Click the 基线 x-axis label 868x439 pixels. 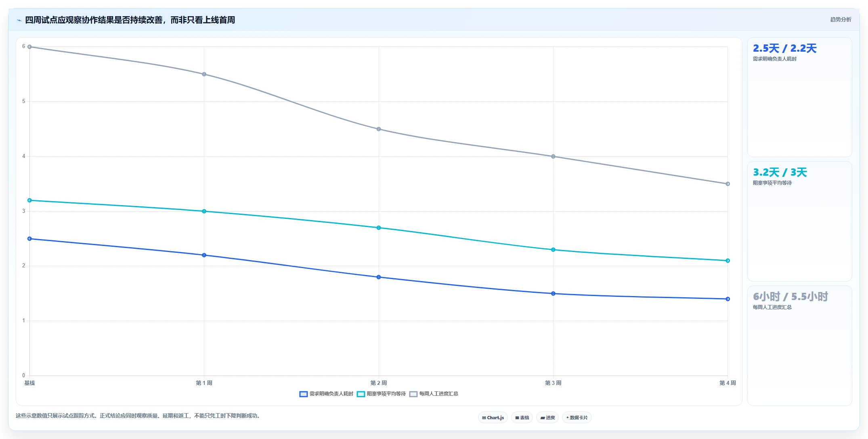click(x=29, y=383)
